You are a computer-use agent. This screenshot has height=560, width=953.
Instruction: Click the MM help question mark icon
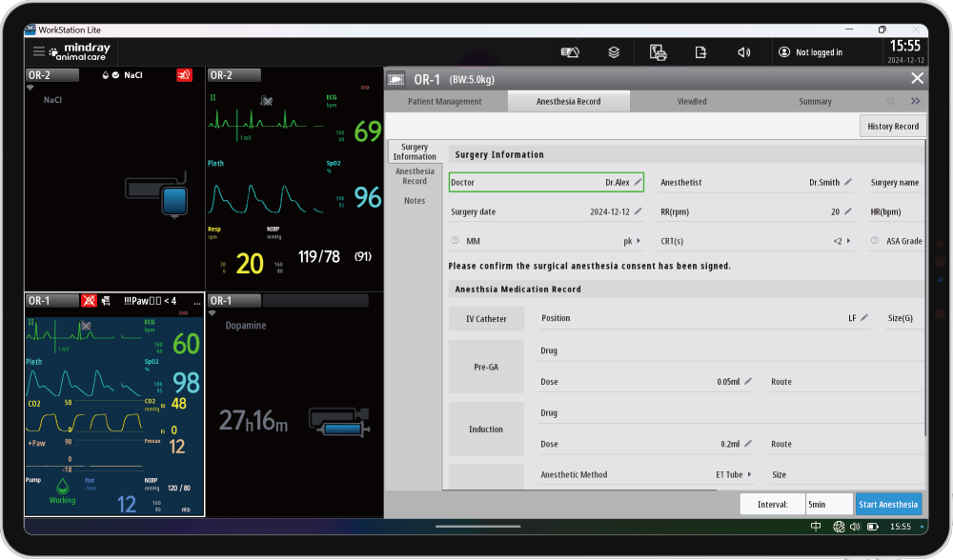(455, 241)
